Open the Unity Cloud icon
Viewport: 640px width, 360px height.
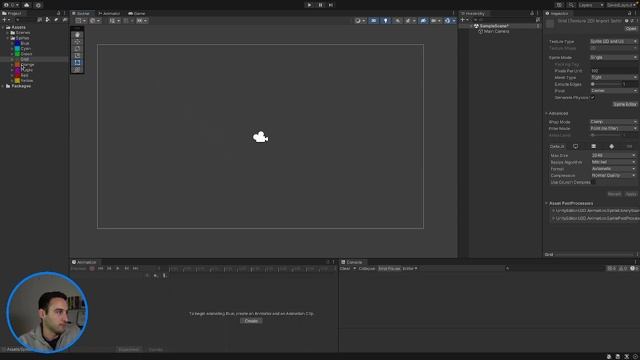pos(27,5)
